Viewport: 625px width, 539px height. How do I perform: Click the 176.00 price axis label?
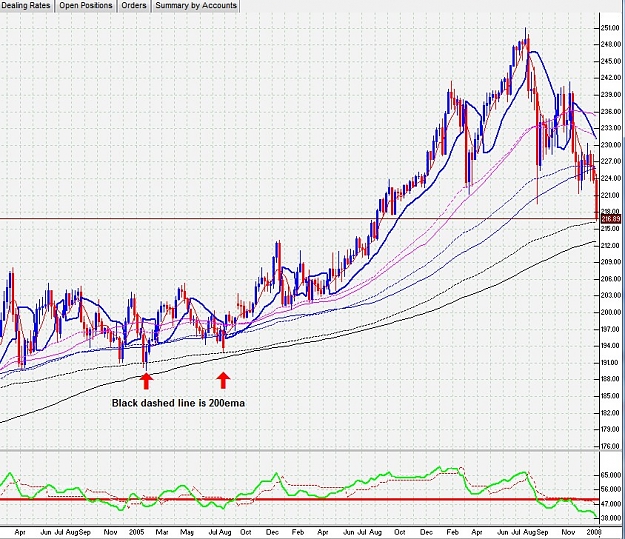[611, 446]
